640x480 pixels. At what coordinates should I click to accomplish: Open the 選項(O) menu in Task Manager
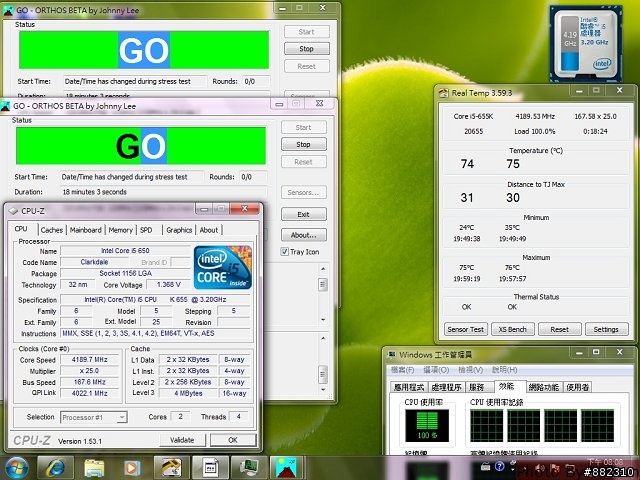tap(436, 370)
